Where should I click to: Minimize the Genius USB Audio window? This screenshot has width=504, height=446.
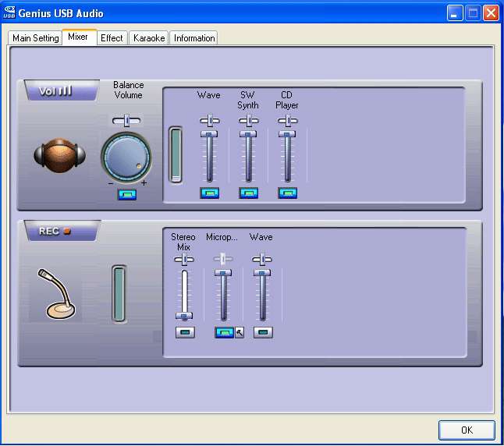(455, 13)
